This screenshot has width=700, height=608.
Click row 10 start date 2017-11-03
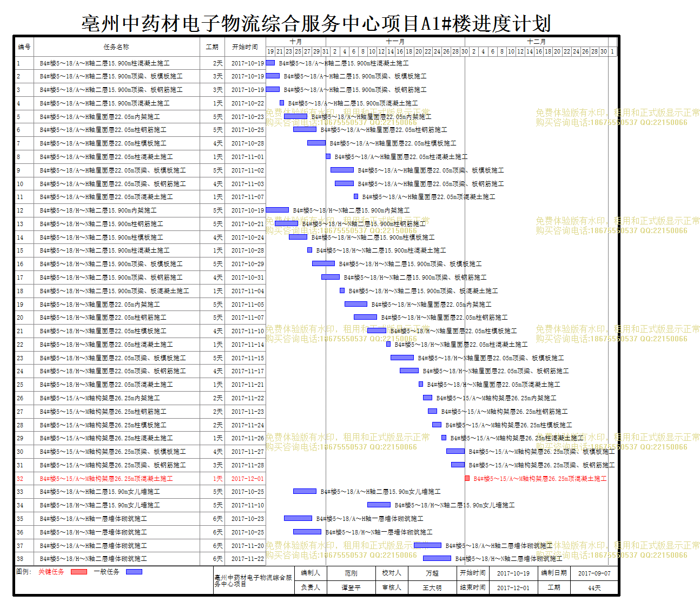tap(248, 184)
